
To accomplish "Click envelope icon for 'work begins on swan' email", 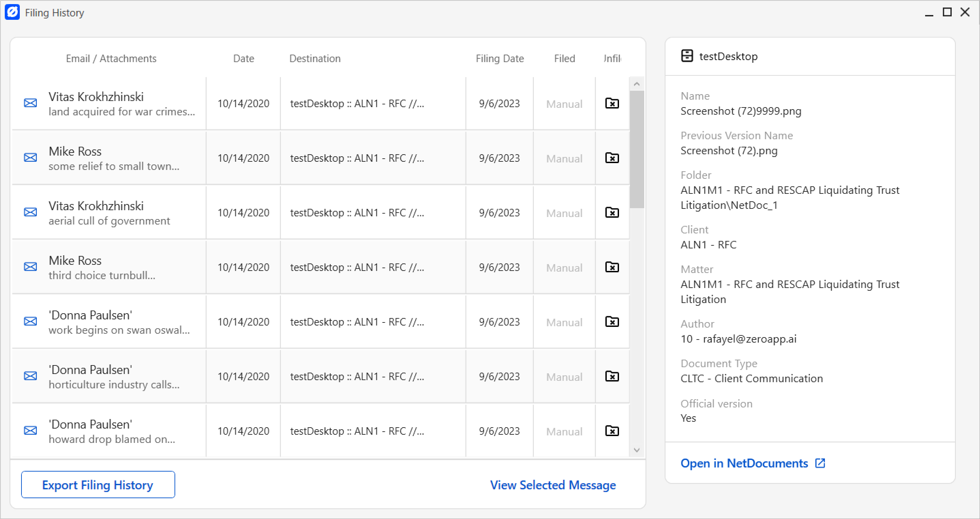I will click(30, 321).
